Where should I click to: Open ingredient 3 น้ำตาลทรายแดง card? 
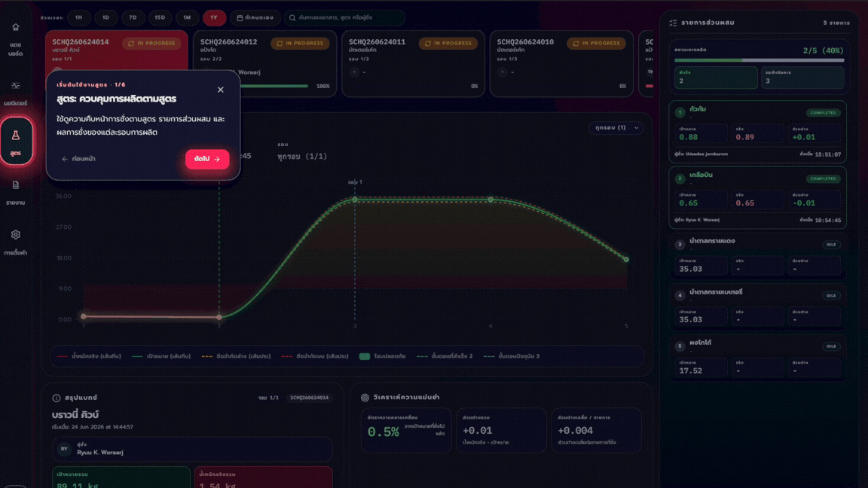pyautogui.click(x=758, y=255)
